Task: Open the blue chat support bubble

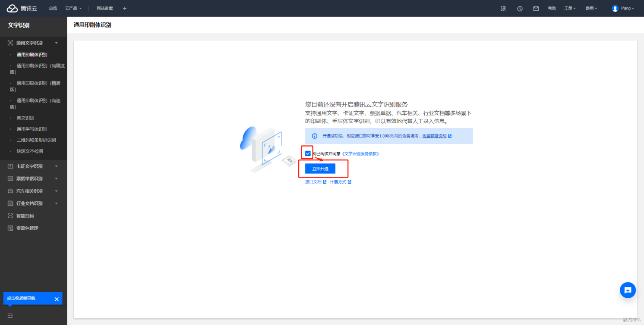Action: [628, 290]
